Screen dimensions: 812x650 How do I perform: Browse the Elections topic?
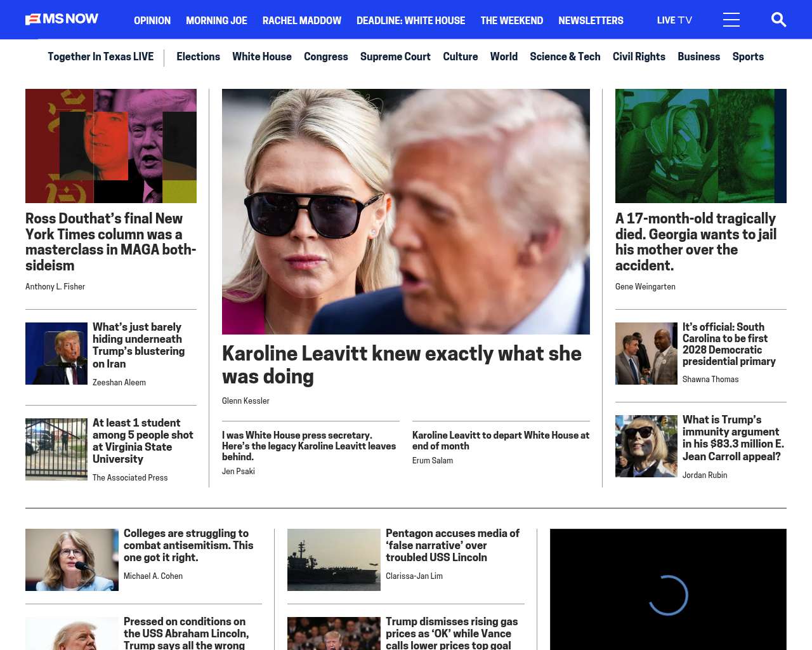tap(198, 56)
